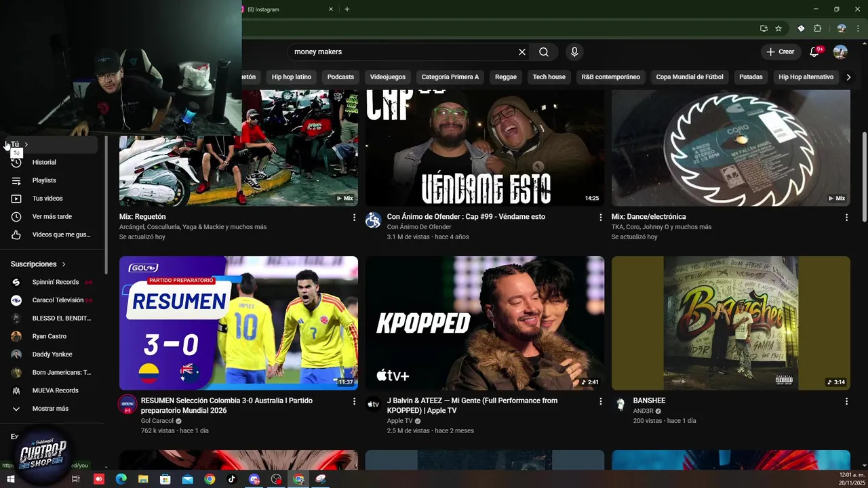Open the Chrome three-dot menu
Viewport: 868px width, 488px height.
857,28
